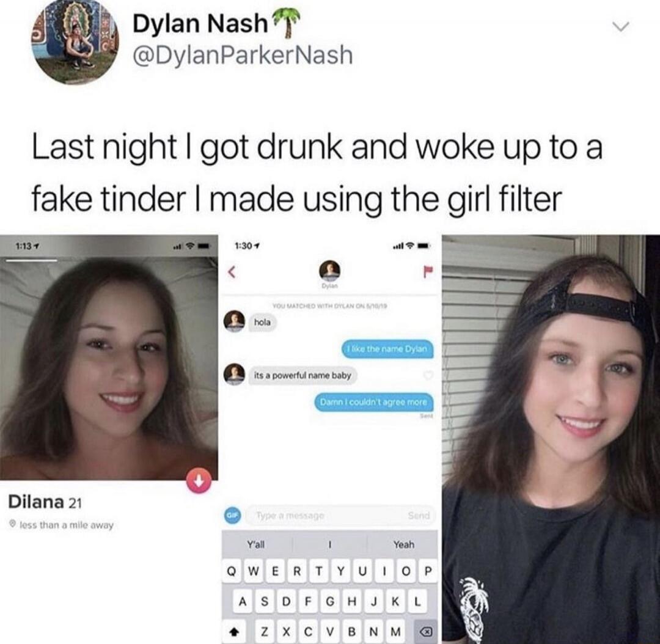The width and height of the screenshot is (660, 644).
Task: Open the selfie with backwards cap image
Action: [x=551, y=439]
